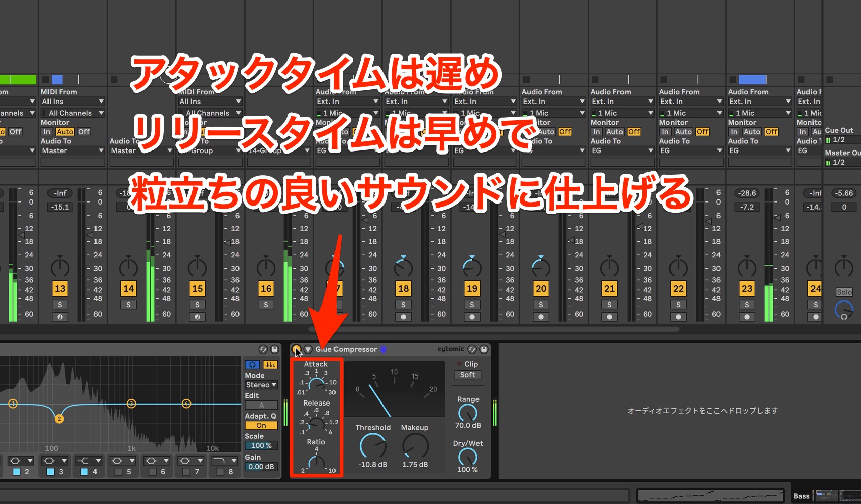Click the Makeup knob at 1.75 dB

pos(415,447)
